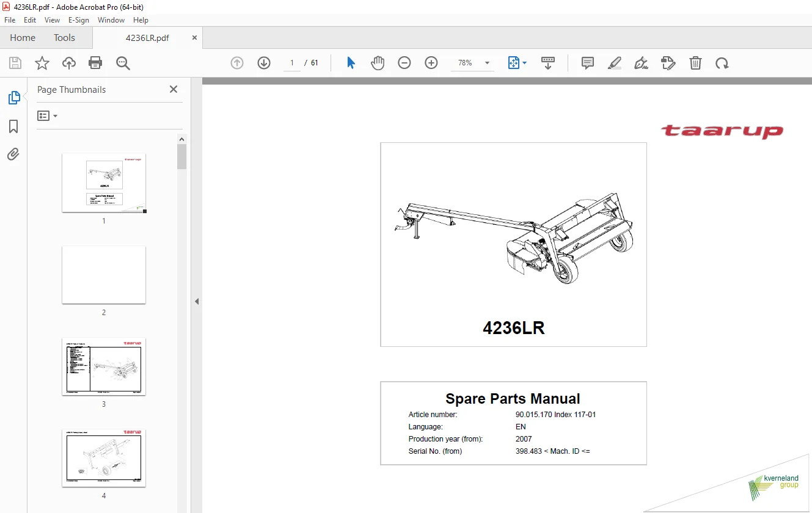Click the zoom in plus icon
Image resolution: width=812 pixels, height=513 pixels.
point(431,63)
